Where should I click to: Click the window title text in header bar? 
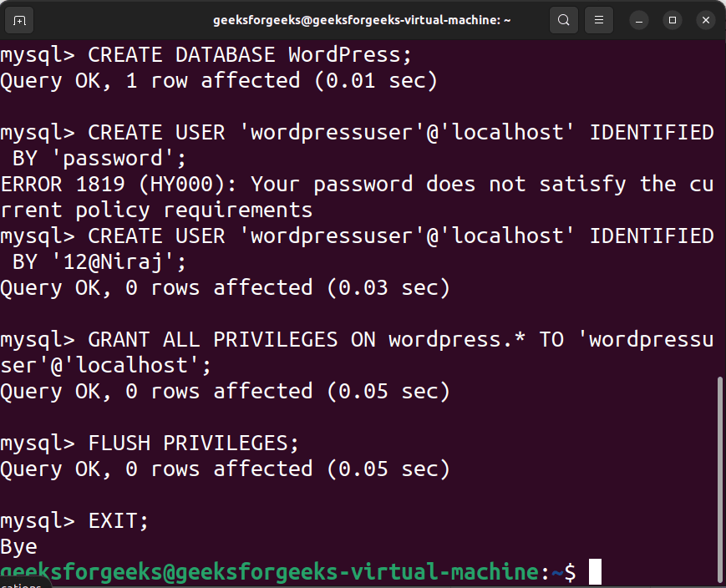(362, 19)
